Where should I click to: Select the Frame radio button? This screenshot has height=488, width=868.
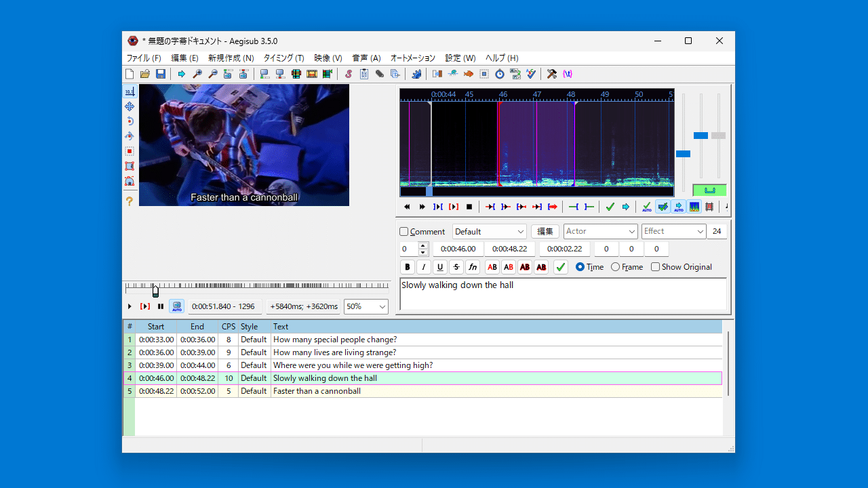pos(615,267)
